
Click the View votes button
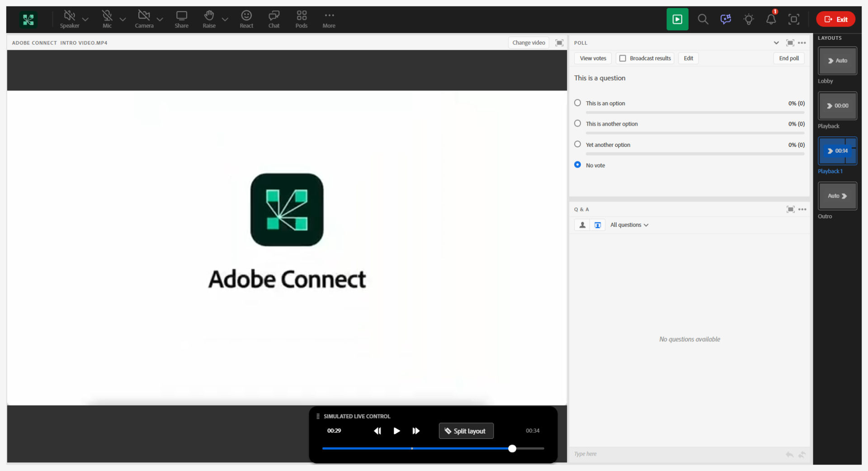(x=593, y=58)
